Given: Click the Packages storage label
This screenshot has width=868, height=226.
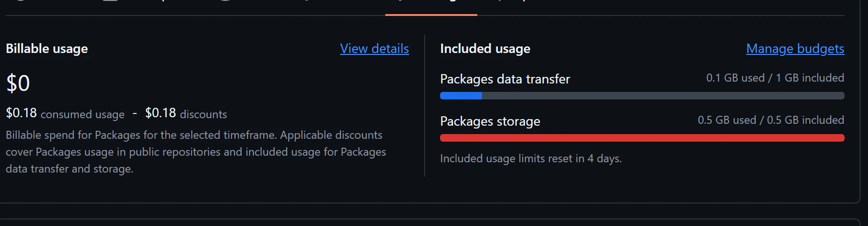Looking at the screenshot, I should click(490, 121).
